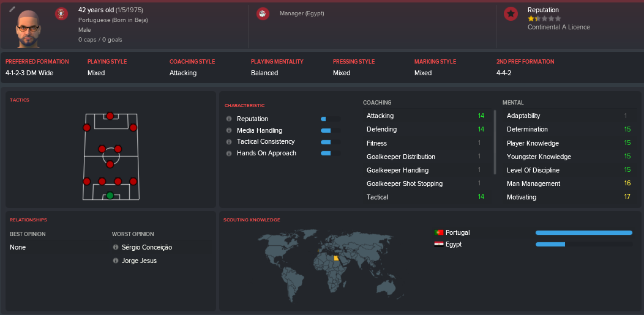Click the Defending coaching attribute row
Image resolution: width=644 pixels, height=315 pixels.
(x=427, y=130)
